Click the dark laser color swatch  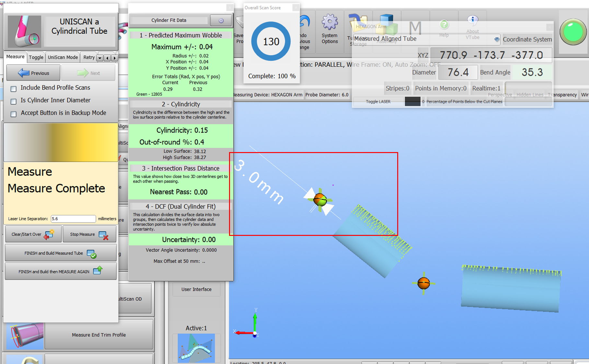[412, 102]
